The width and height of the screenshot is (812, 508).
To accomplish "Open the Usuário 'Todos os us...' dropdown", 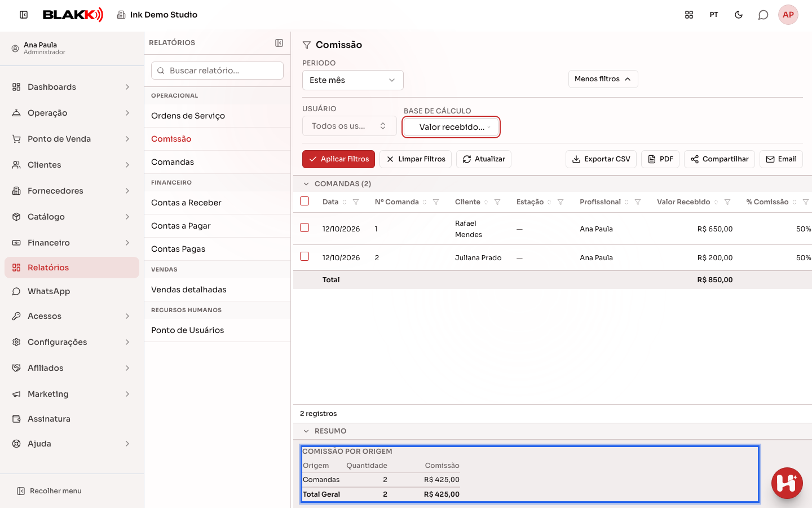I will [x=350, y=126].
